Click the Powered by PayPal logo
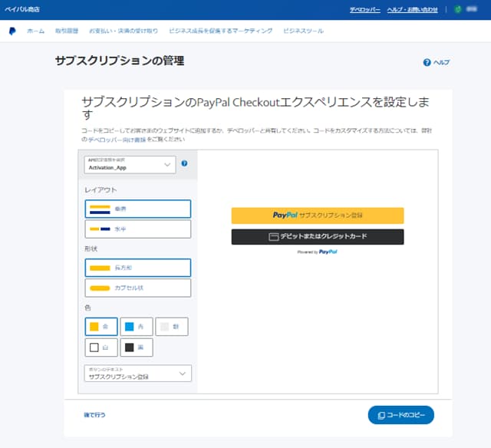 (x=318, y=252)
